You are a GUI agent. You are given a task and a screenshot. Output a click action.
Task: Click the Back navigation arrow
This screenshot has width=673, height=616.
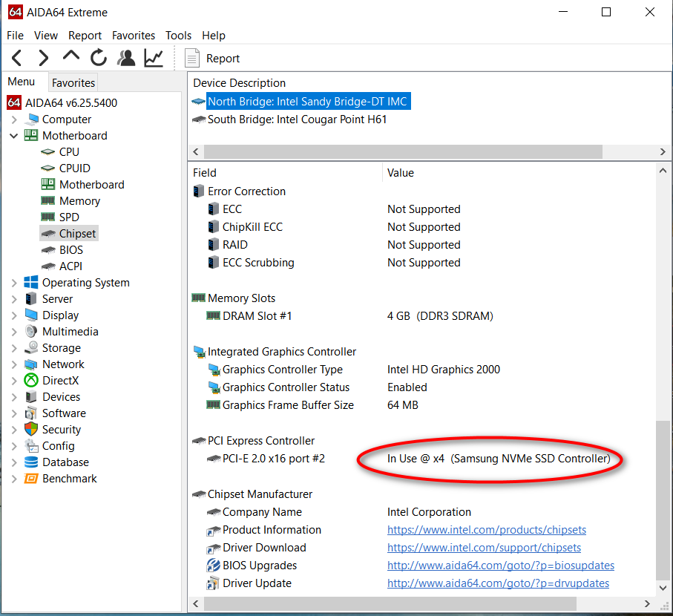[17, 58]
